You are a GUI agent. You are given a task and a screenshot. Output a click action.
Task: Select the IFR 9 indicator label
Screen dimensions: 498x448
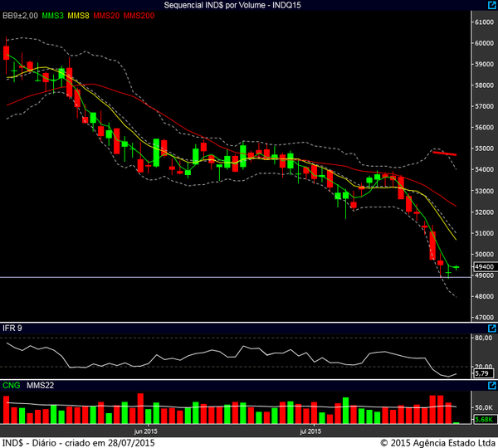(12, 329)
